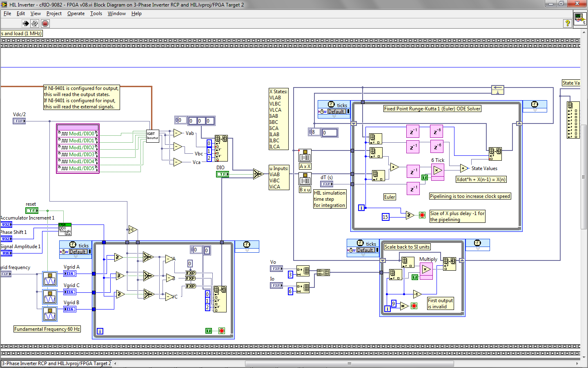The height and width of the screenshot is (368, 588).
Task: Select greater-or-equal node beside constant 15
Action: pyautogui.click(x=410, y=215)
